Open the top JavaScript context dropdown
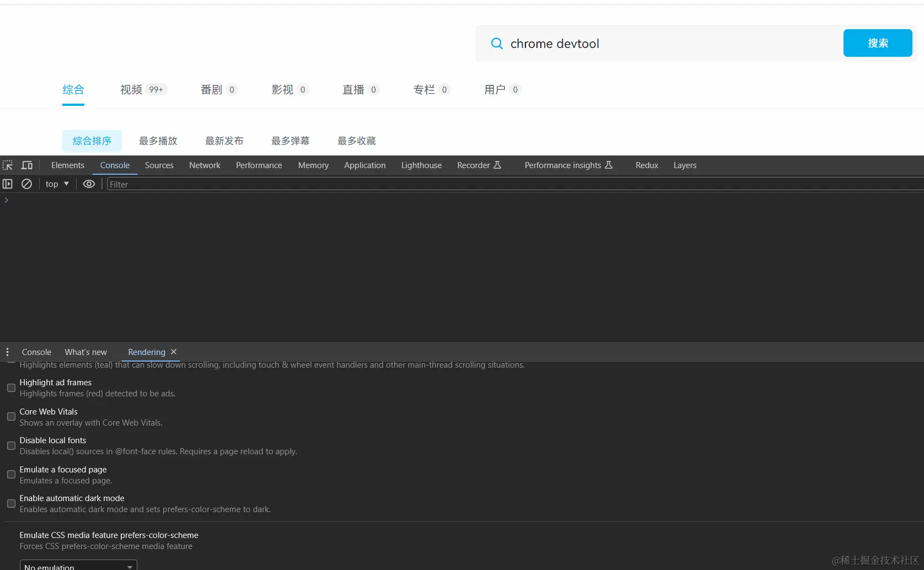 (57, 184)
